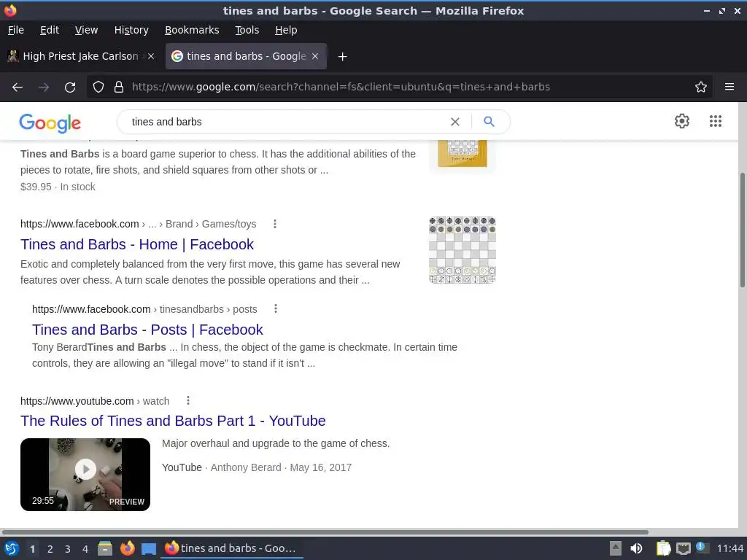Open the History menu
This screenshot has height=560, width=747.
pyautogui.click(x=131, y=30)
